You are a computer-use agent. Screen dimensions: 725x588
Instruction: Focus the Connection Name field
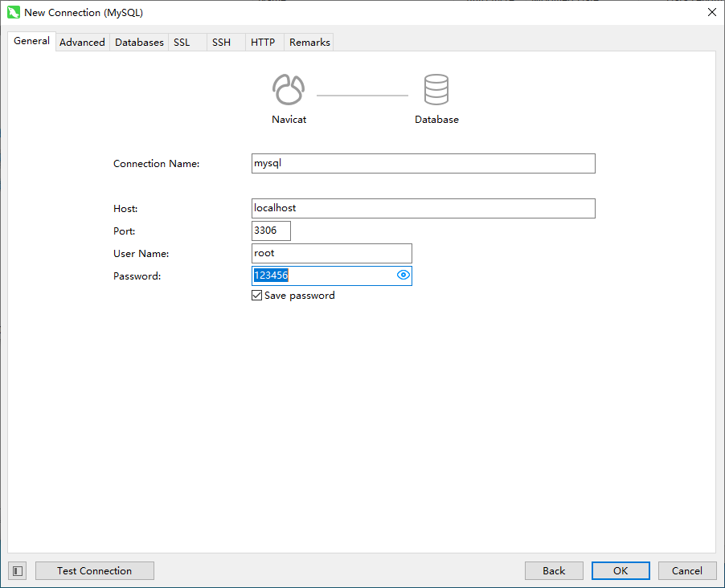423,164
